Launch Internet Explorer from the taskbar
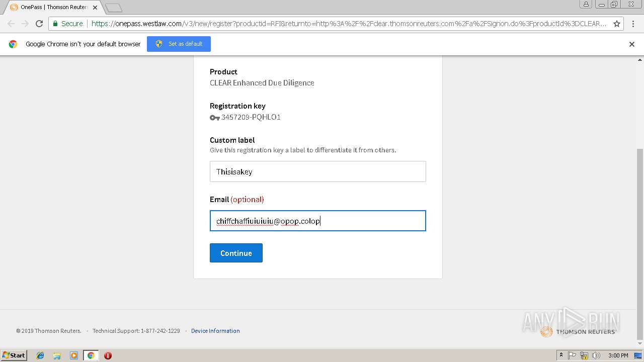Screen dimensions: 644x362 (x=40, y=355)
